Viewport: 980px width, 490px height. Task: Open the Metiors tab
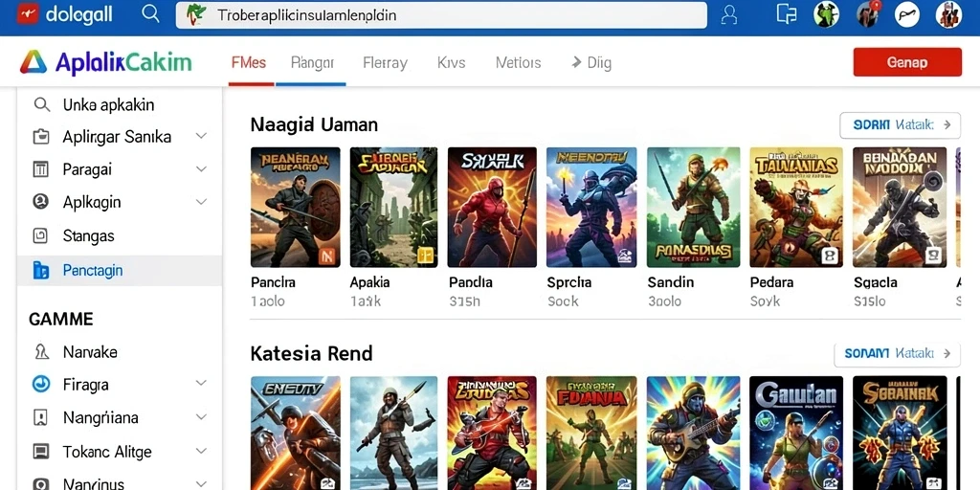[518, 62]
